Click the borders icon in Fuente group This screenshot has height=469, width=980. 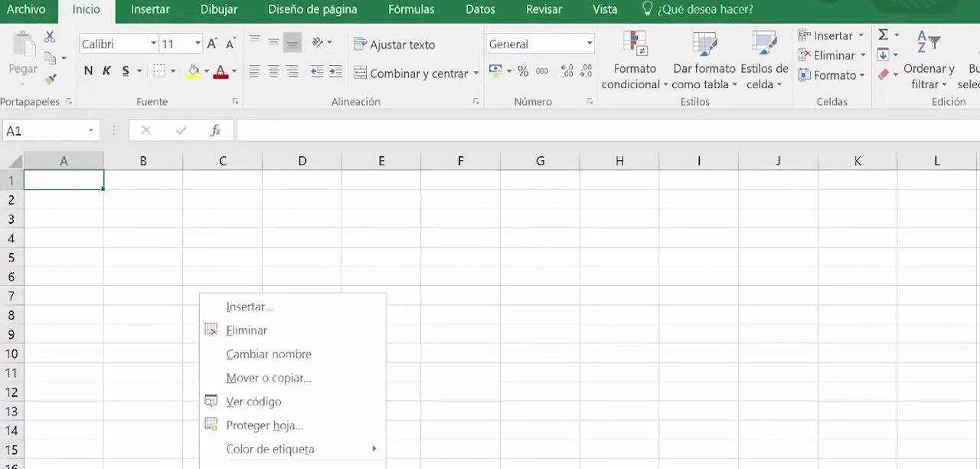pos(159,71)
